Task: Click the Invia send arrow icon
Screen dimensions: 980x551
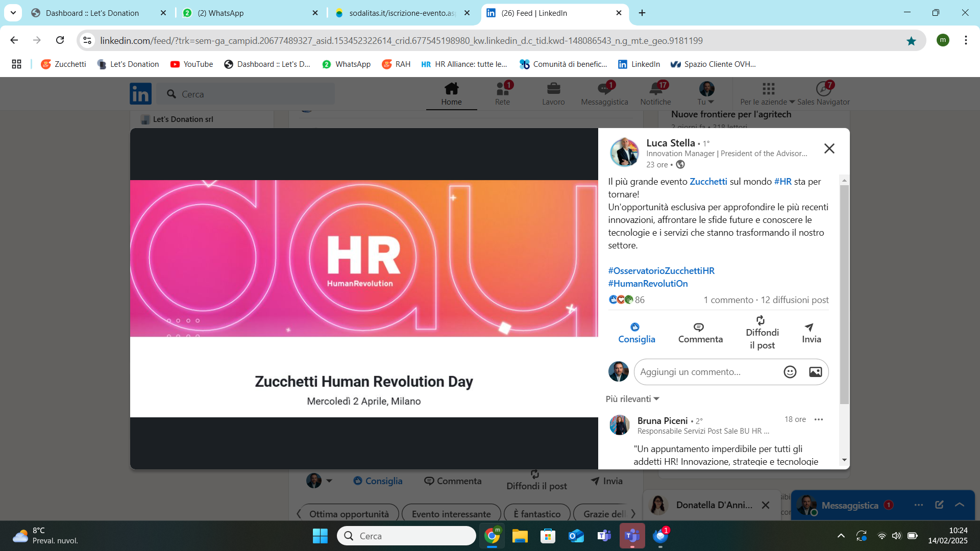Action: coord(809,327)
